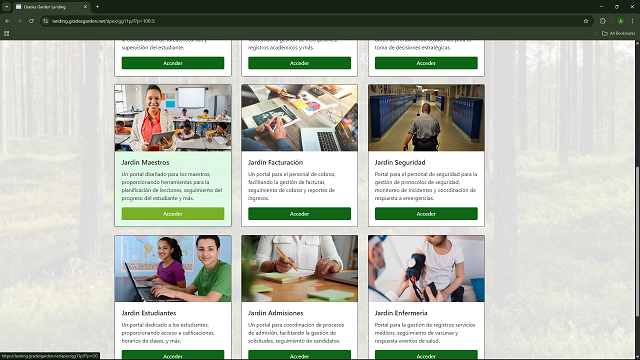Screen dimensions: 640x360
Task: Expand the tab search dropdown arrow
Action: click(7, 7)
